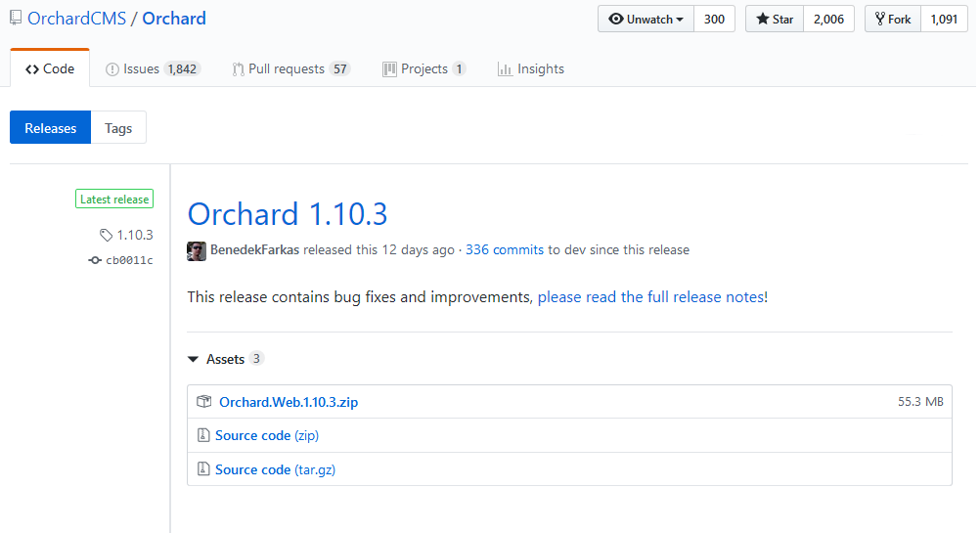The image size is (980, 533).
Task: Click the pull requests counter 57
Action: [x=340, y=68]
